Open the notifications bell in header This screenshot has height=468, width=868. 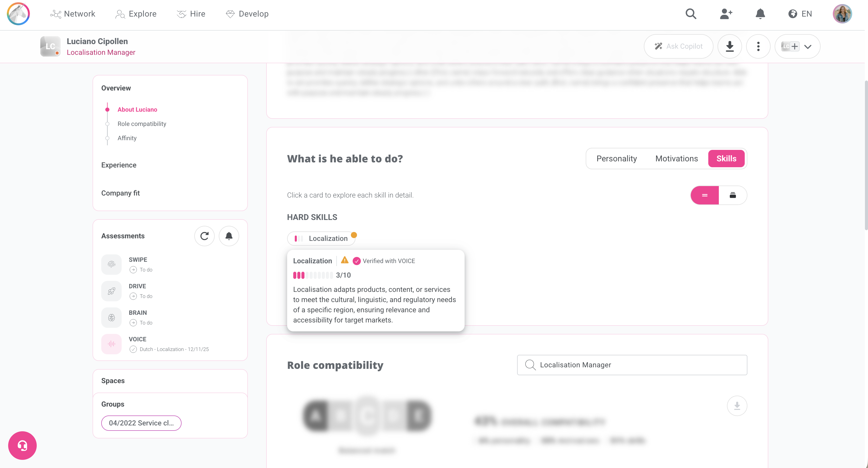[760, 14]
